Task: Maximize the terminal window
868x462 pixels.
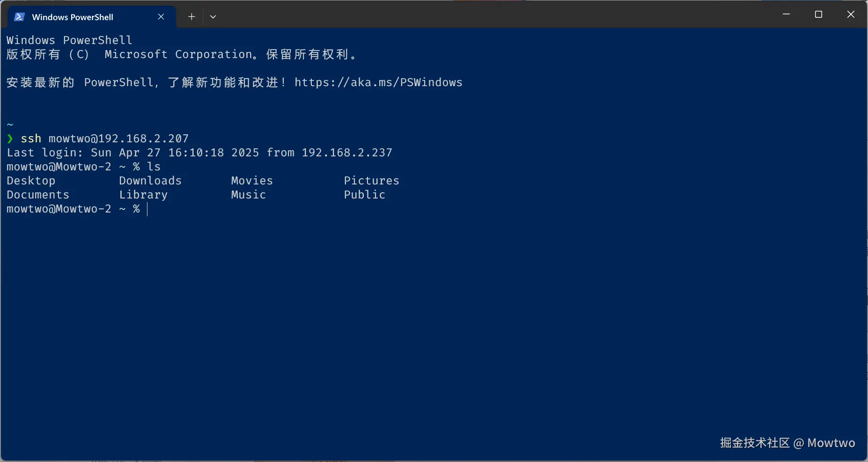Action: tap(818, 15)
